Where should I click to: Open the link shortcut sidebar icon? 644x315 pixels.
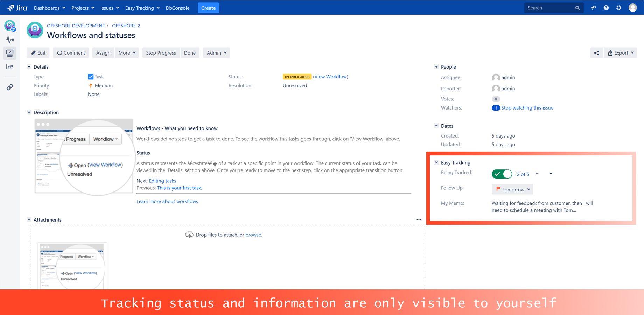click(x=10, y=87)
